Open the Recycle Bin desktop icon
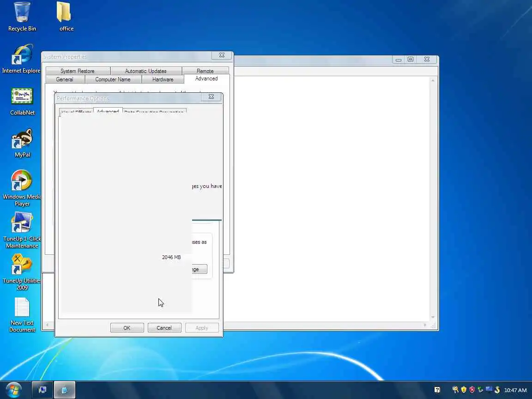This screenshot has height=399, width=532. click(22, 17)
